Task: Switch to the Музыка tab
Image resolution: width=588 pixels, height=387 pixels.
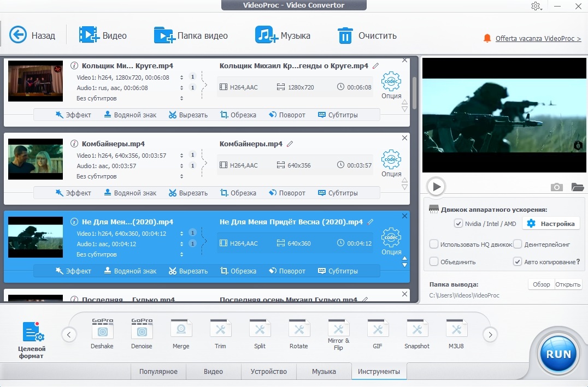Action: (x=324, y=371)
